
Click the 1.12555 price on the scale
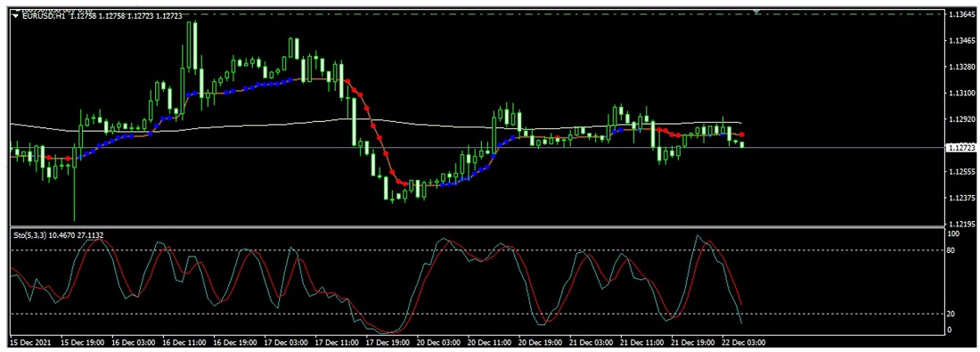[962, 171]
